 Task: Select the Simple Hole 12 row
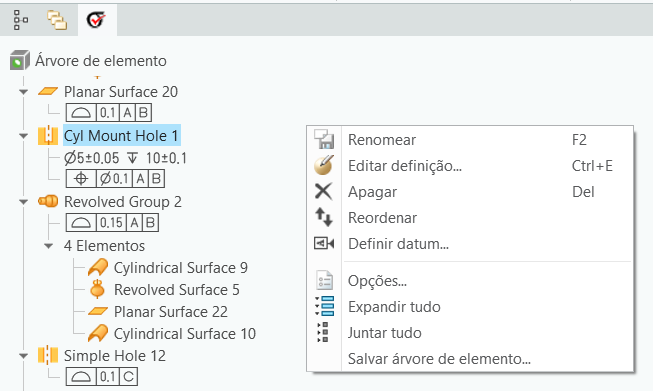(x=115, y=356)
